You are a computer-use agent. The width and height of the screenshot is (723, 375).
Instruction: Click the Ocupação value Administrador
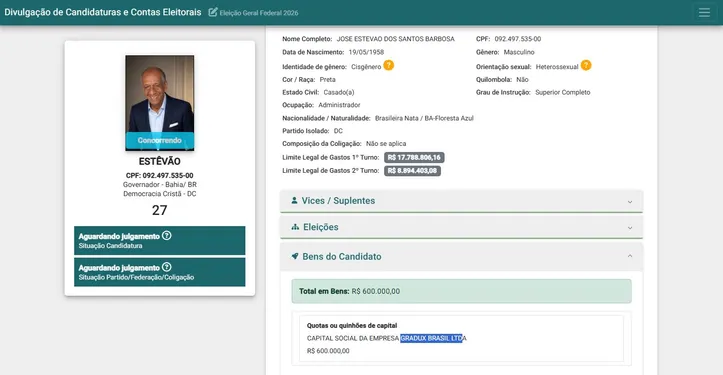click(x=339, y=105)
